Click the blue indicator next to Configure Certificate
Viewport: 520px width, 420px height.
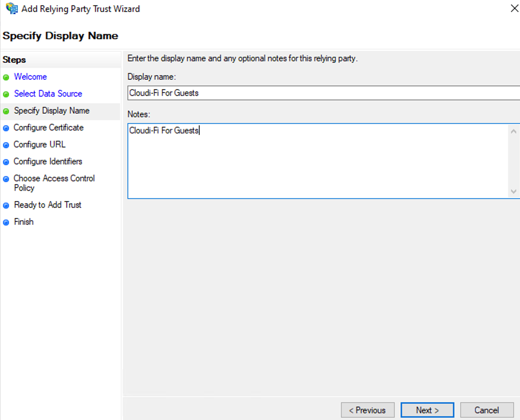point(6,128)
